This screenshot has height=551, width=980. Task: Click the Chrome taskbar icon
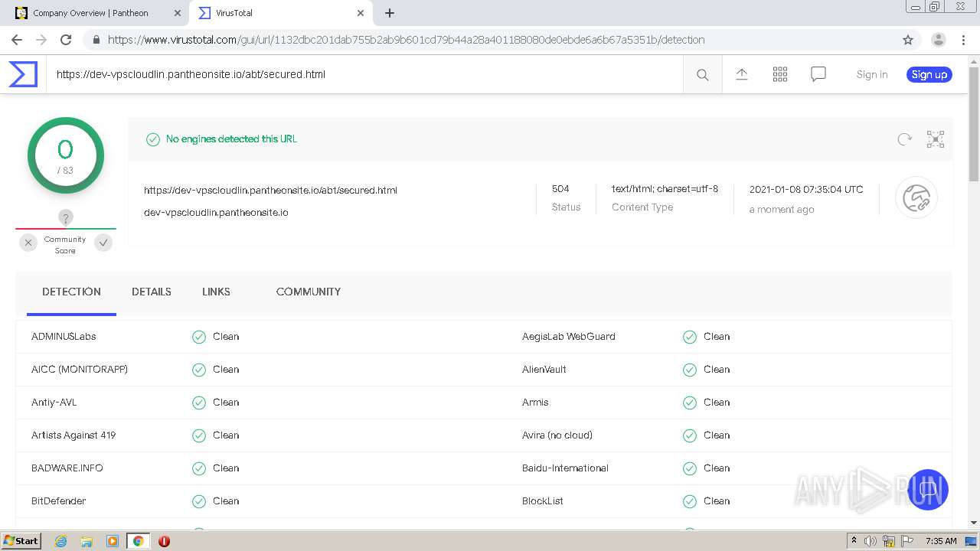coord(138,541)
